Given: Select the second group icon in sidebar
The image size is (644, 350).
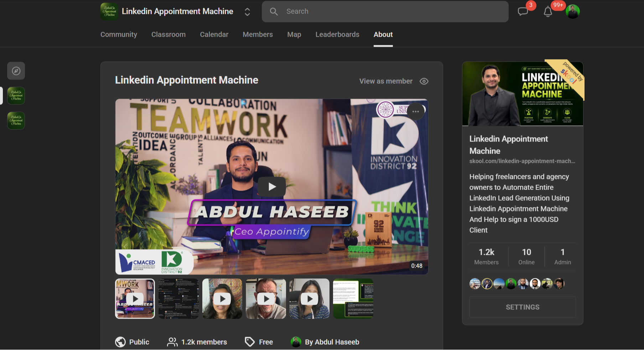Looking at the screenshot, I should pyautogui.click(x=16, y=120).
